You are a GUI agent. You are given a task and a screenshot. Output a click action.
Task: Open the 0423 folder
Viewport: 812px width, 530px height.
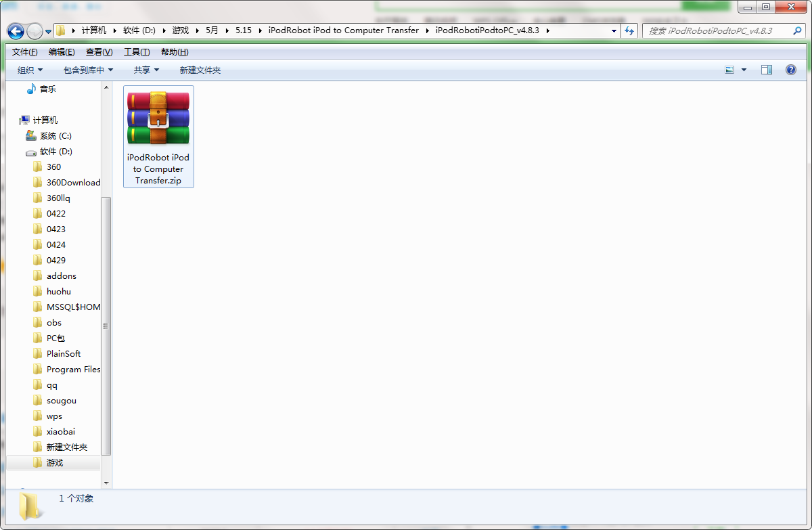click(x=56, y=229)
